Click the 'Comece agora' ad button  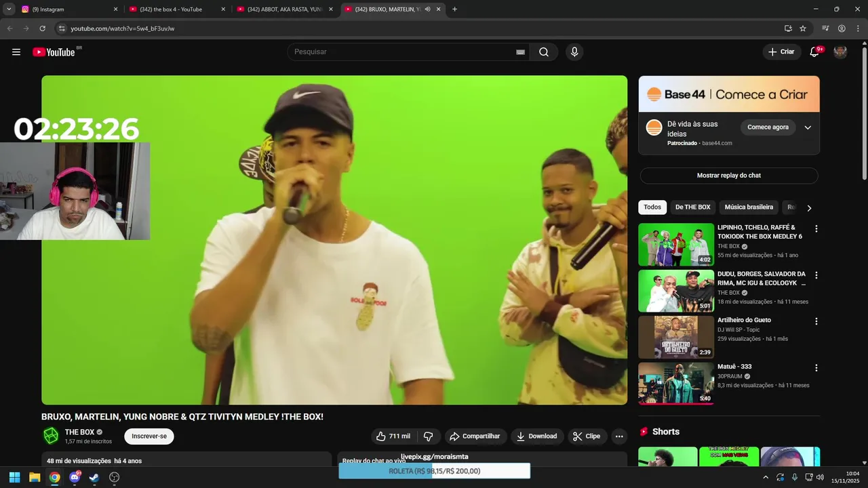coord(768,127)
